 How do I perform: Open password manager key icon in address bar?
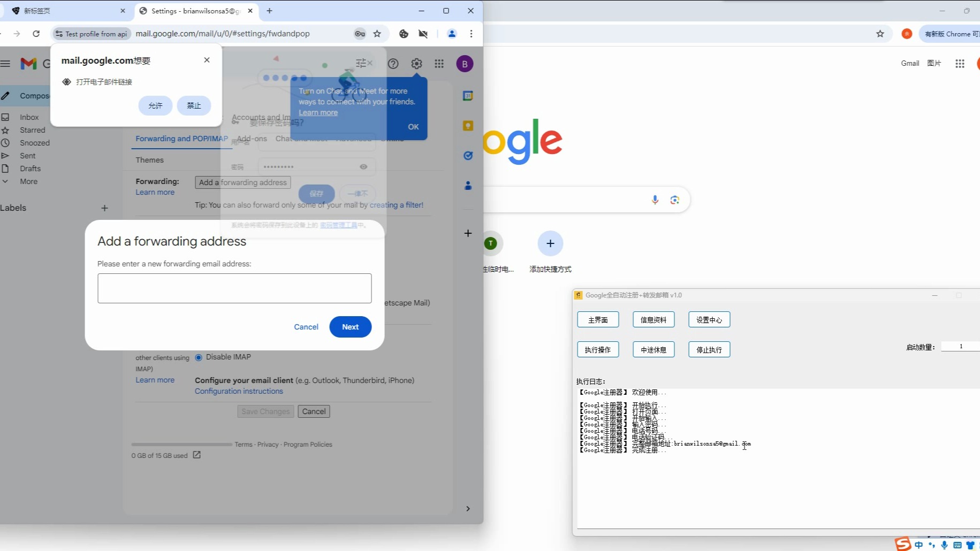click(x=360, y=34)
